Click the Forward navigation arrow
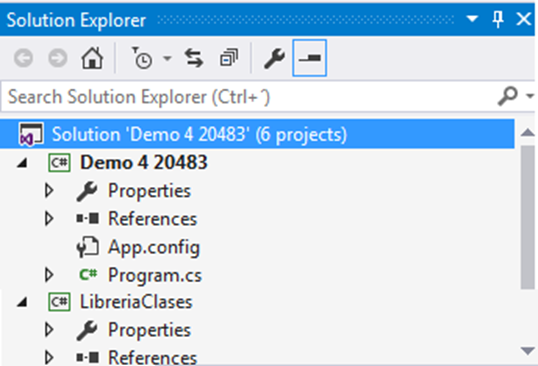Image resolution: width=538 pixels, height=366 pixels. click(x=57, y=58)
